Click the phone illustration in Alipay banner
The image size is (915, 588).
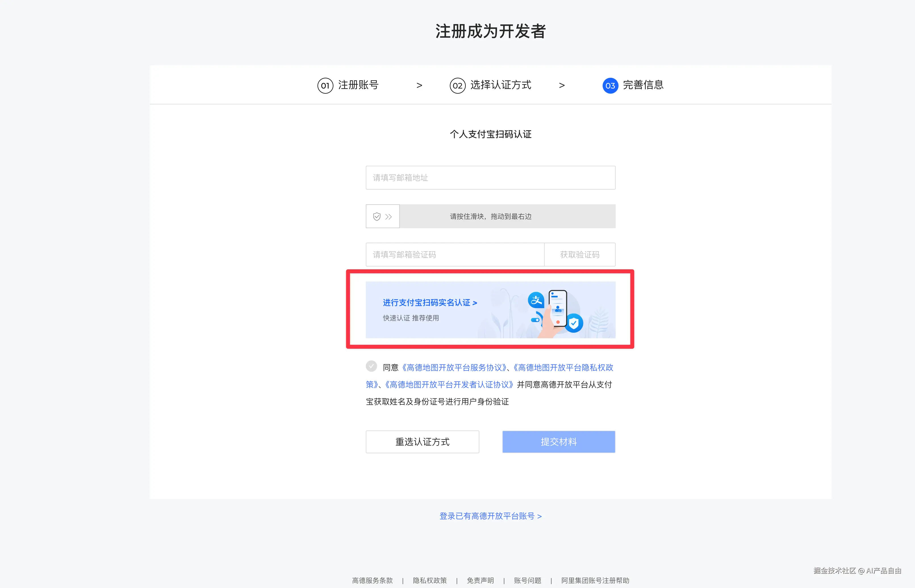pos(557,308)
